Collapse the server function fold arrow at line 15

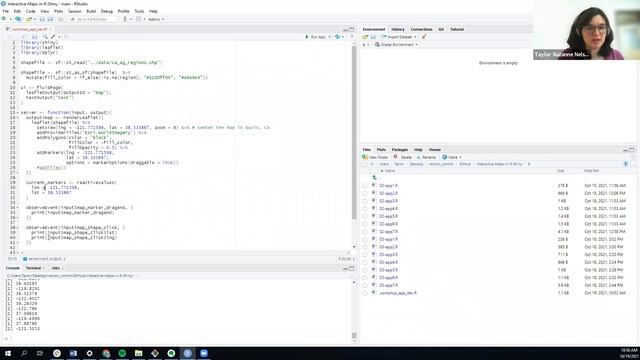tap(18, 113)
